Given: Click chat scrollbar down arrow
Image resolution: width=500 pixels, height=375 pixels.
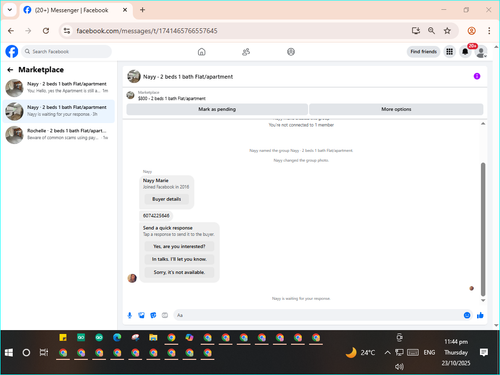Looking at the screenshot, I should 483,300.
